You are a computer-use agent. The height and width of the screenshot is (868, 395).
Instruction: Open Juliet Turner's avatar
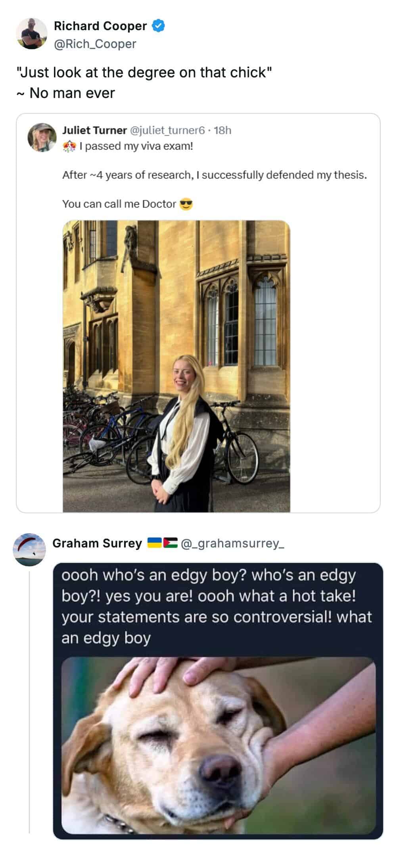[42, 137]
